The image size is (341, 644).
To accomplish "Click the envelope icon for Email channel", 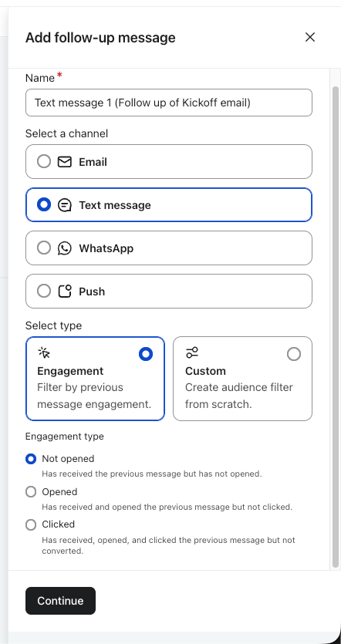I will click(65, 162).
